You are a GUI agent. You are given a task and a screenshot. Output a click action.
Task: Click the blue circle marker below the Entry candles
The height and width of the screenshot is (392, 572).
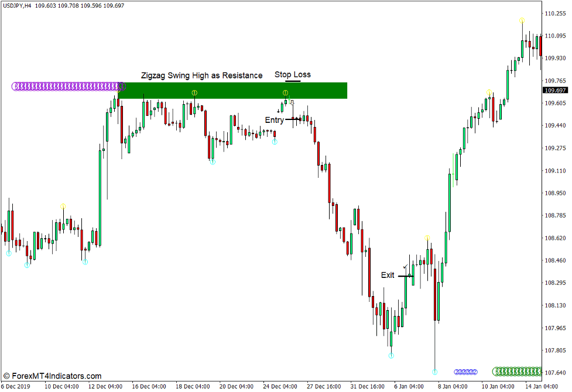pyautogui.click(x=274, y=141)
